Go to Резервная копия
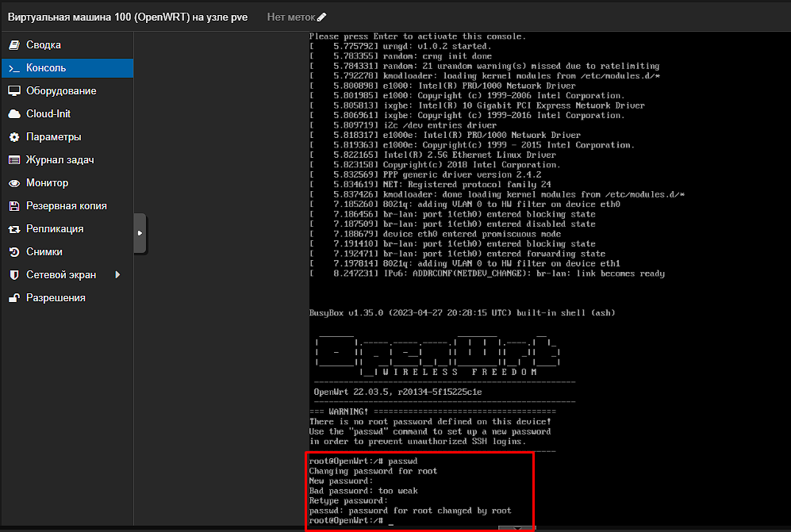 67,205
